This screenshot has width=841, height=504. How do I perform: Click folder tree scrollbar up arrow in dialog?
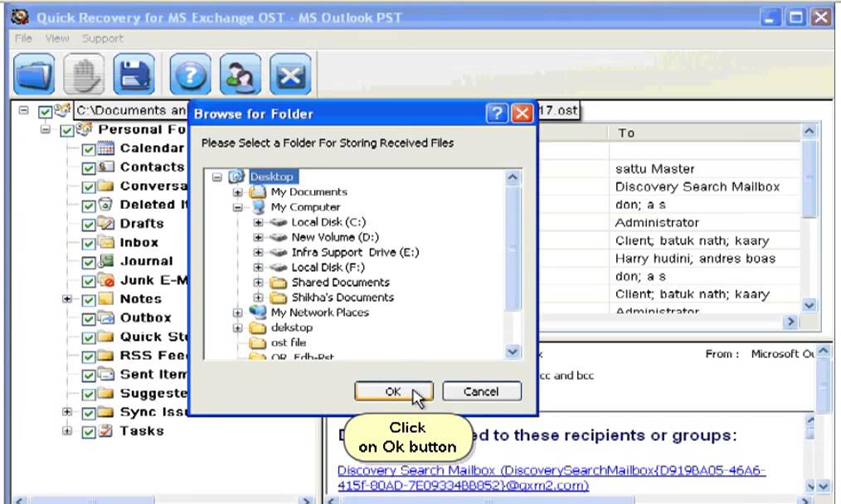(x=513, y=177)
